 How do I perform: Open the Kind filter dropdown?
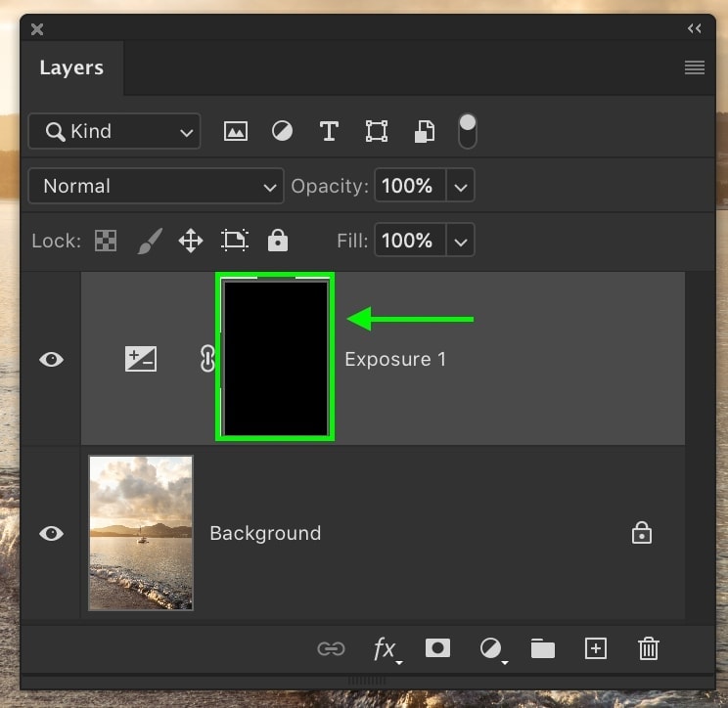[114, 131]
